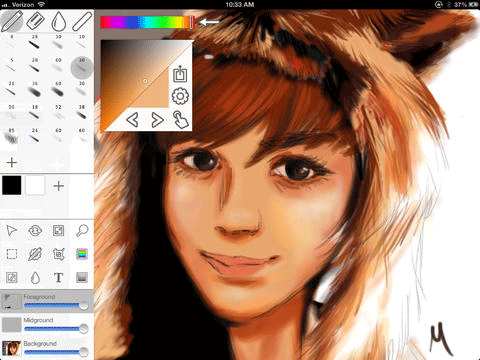Select the Foreground layer
480x360 pixels.
(x=47, y=301)
